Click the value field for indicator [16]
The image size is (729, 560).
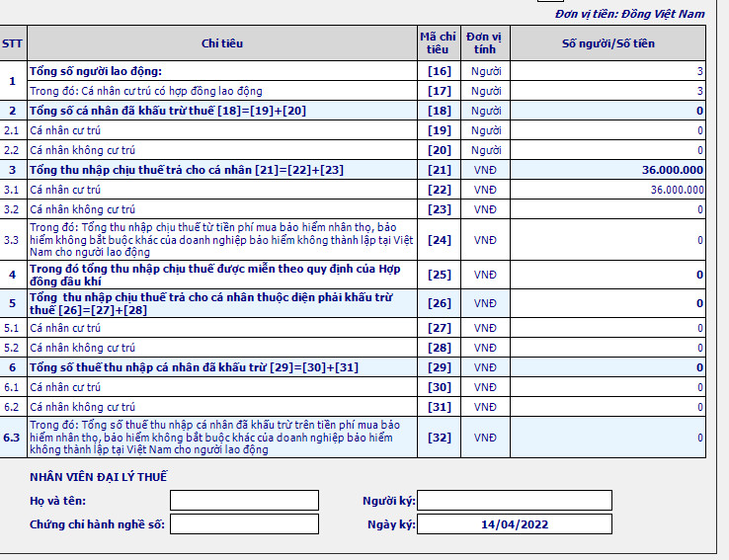click(607, 71)
